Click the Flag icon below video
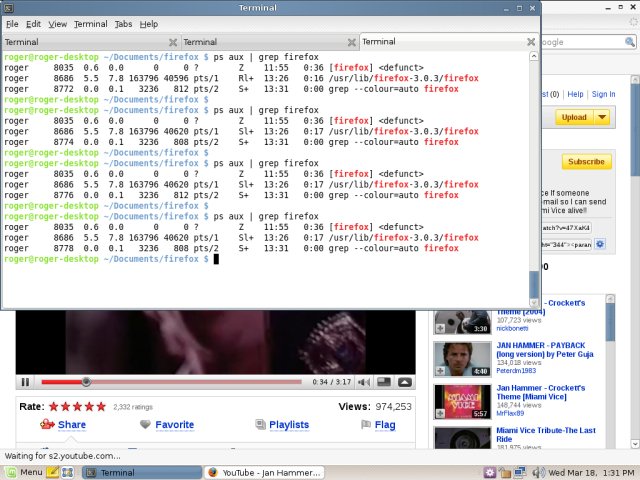640x480 pixels. (366, 424)
